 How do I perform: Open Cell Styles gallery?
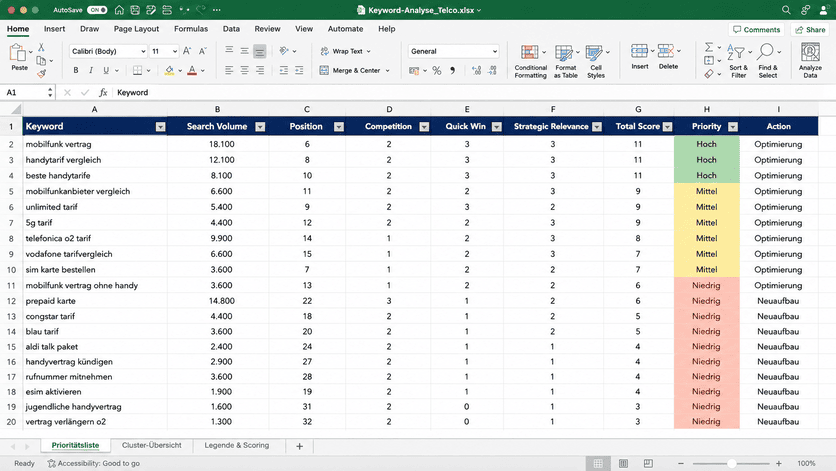click(596, 61)
